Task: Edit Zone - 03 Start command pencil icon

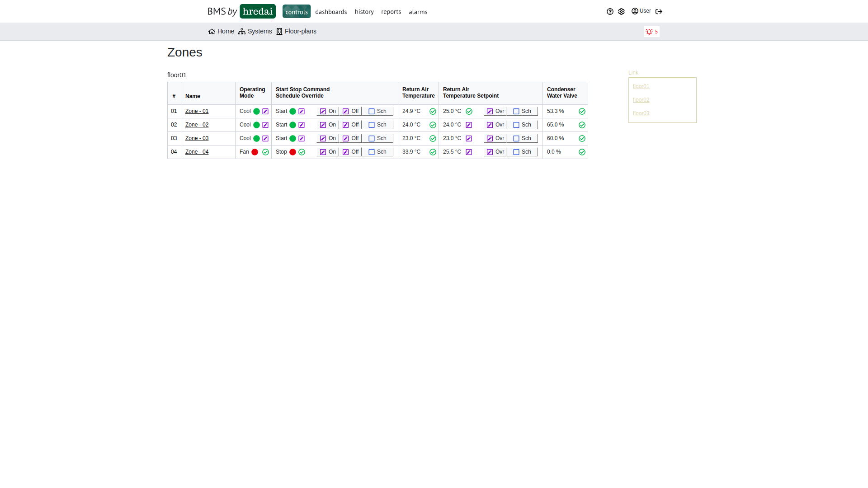Action: (302, 139)
